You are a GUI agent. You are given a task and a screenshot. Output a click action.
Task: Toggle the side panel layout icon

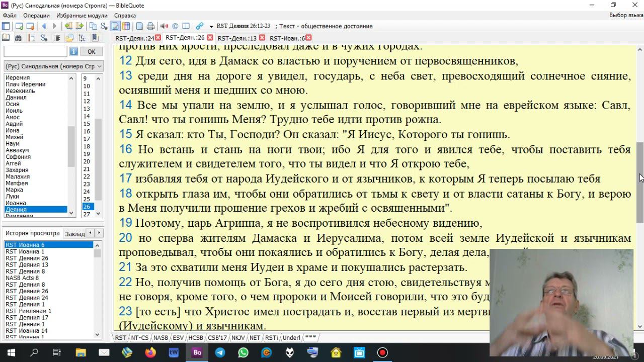[6, 26]
